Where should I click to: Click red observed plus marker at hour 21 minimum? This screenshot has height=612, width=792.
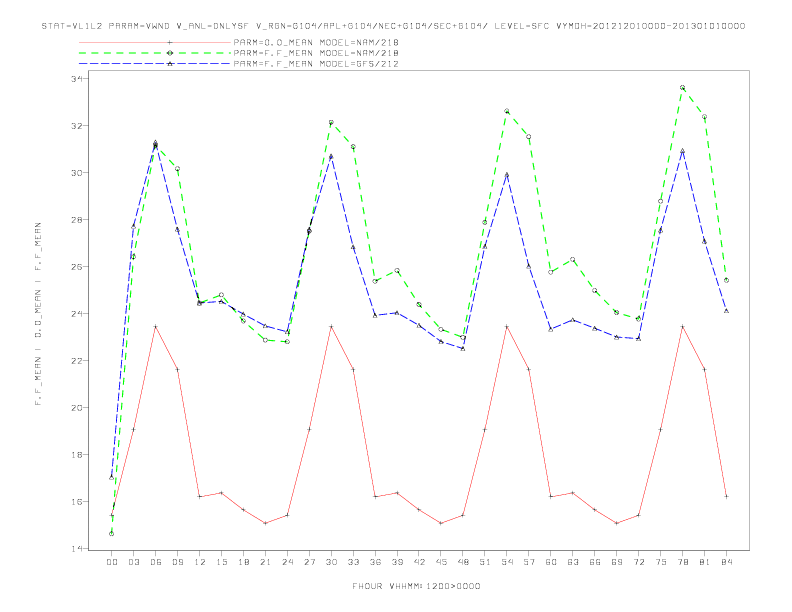[265, 523]
